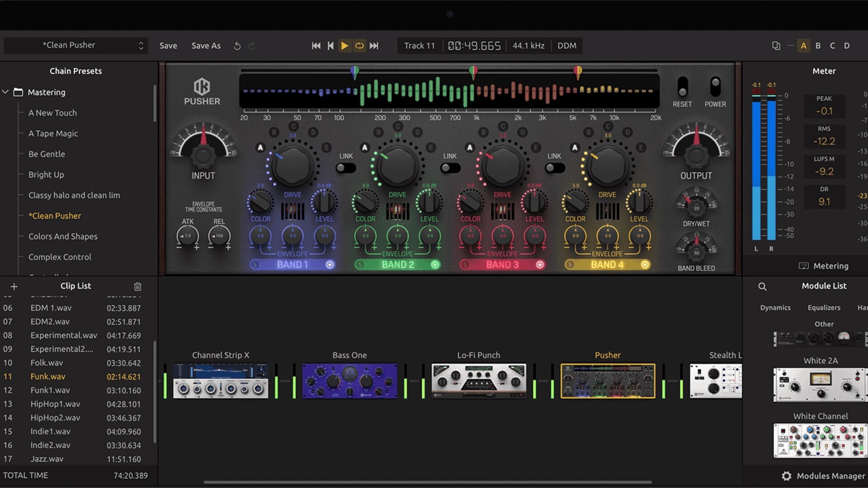Click the DDM button
Screen dimensions: 868x488
click(x=567, y=46)
